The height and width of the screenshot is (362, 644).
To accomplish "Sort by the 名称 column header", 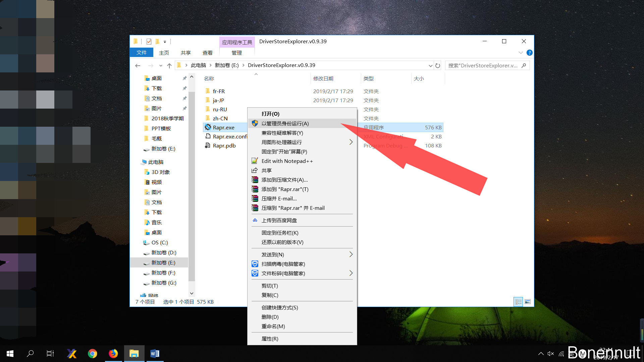I will 257,78.
